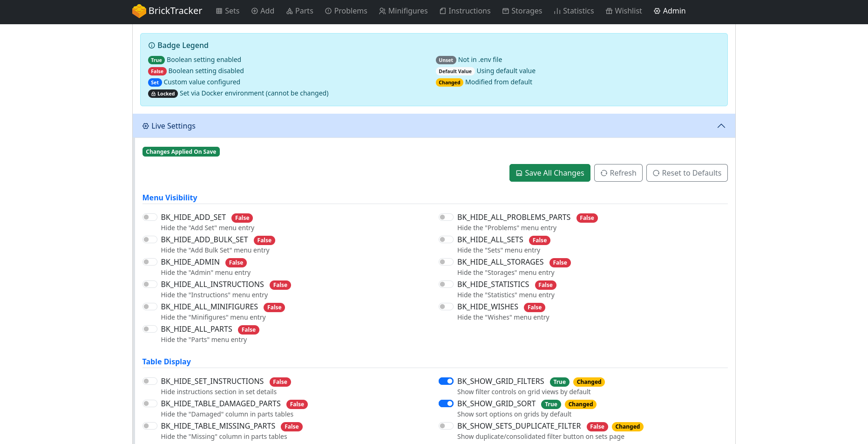
Task: Click the Minifigures person icon in navbar
Action: pos(382,11)
